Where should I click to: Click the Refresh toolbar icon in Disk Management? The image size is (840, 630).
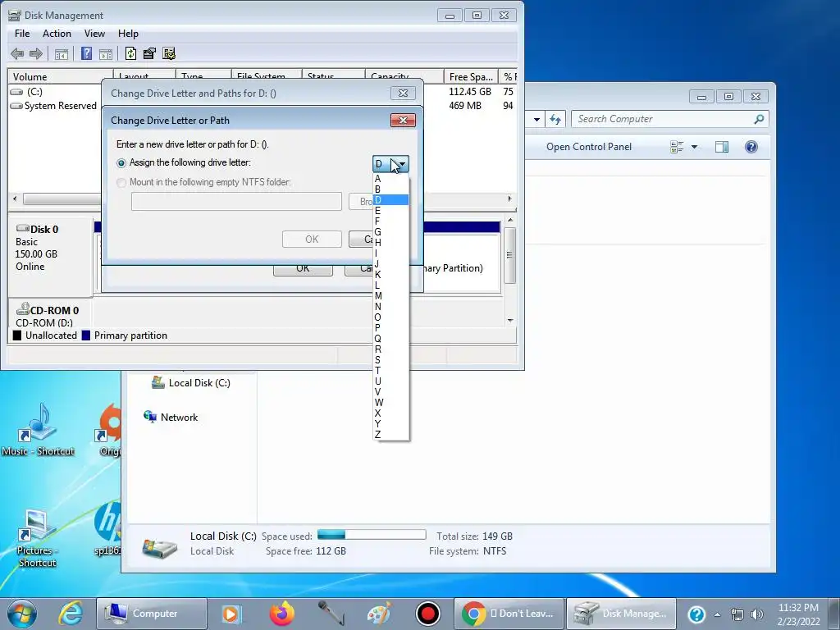[x=130, y=53]
